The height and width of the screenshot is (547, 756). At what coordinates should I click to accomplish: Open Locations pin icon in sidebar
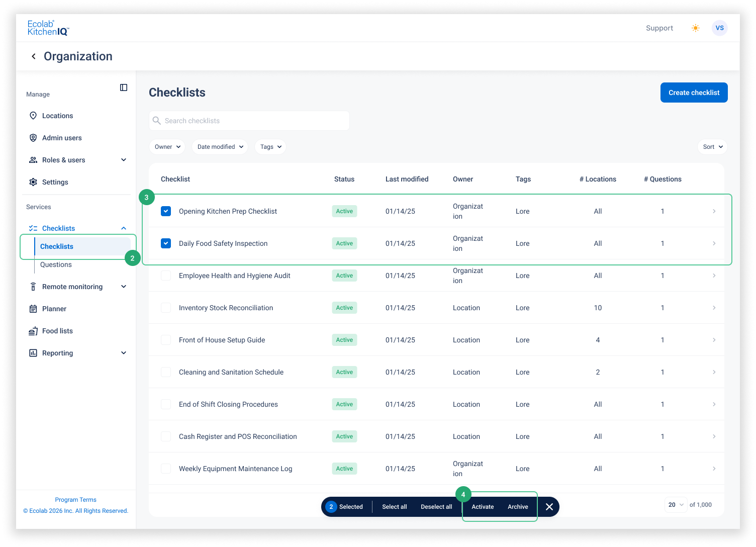pyautogui.click(x=33, y=116)
